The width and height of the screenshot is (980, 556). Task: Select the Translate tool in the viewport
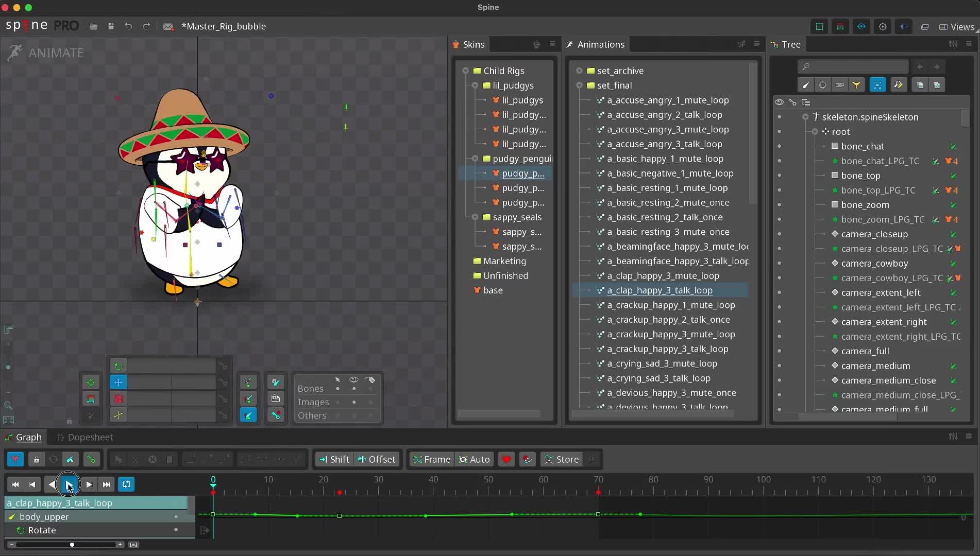(118, 382)
